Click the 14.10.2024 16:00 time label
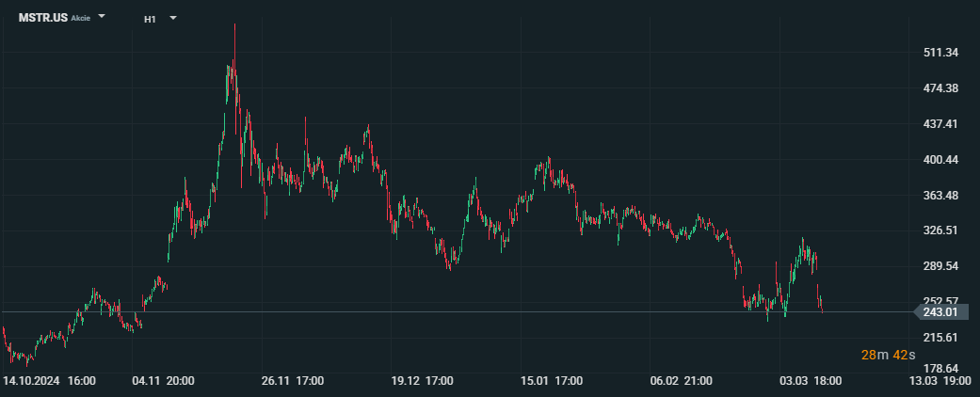This screenshot has width=980, height=397. click(x=49, y=381)
